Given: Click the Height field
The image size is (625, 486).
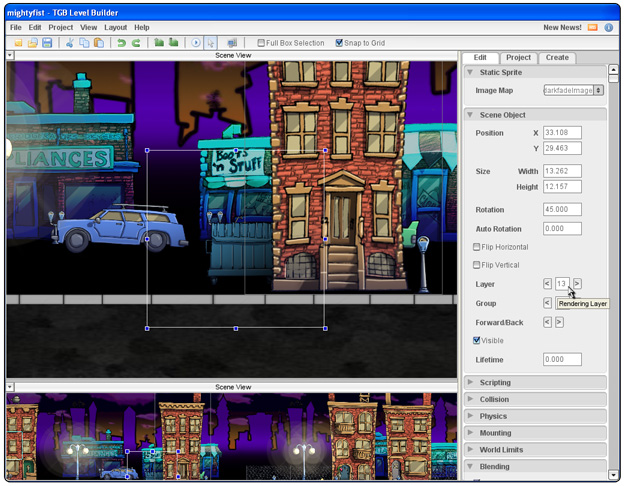Looking at the screenshot, I should point(562,186).
